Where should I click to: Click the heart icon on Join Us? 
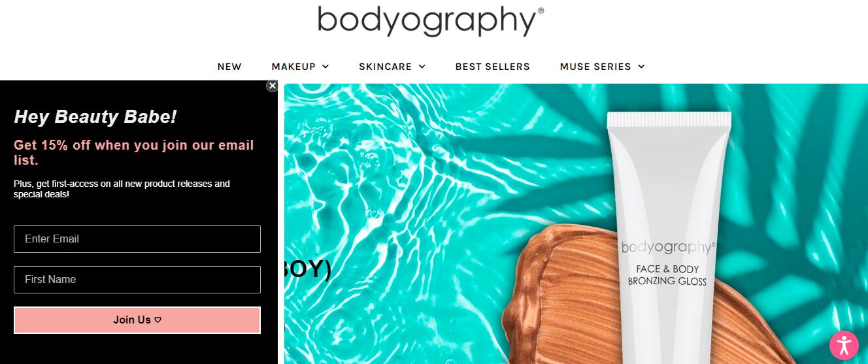(158, 320)
